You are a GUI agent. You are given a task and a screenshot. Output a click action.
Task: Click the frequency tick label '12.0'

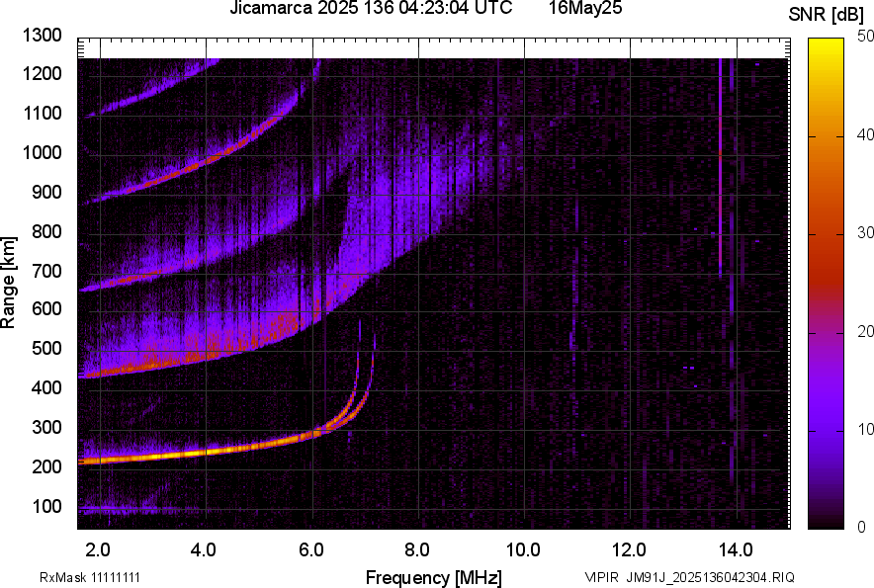tap(629, 550)
